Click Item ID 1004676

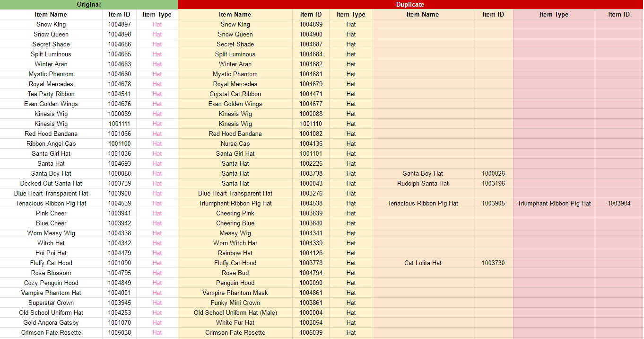pos(119,104)
